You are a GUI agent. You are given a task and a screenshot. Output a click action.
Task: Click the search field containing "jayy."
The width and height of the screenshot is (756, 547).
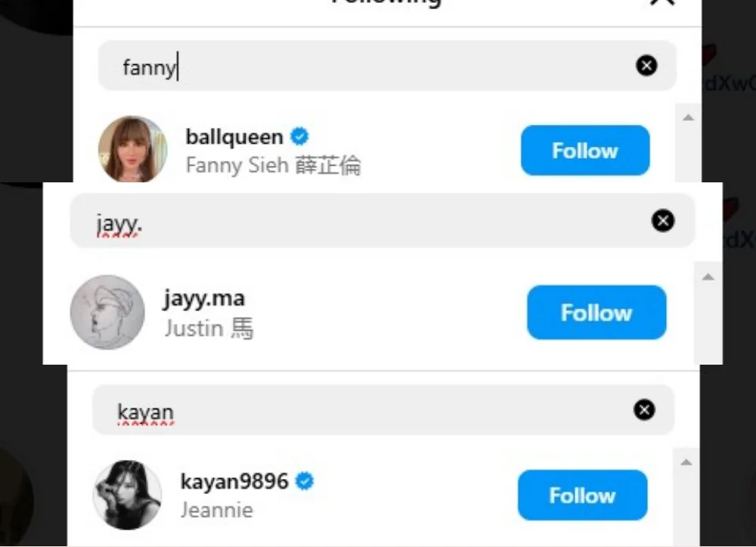point(383,221)
